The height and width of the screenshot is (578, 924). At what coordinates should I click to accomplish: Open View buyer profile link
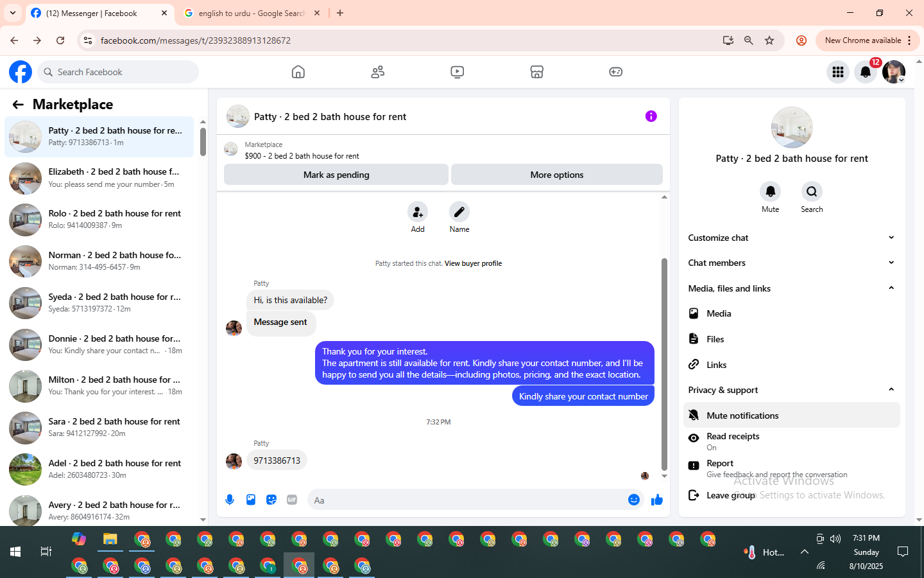(473, 263)
